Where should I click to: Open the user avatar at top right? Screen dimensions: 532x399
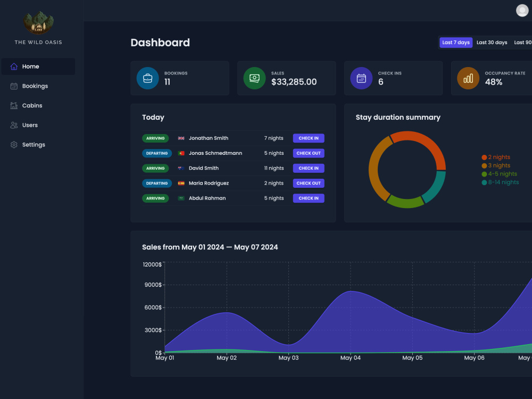pyautogui.click(x=522, y=11)
